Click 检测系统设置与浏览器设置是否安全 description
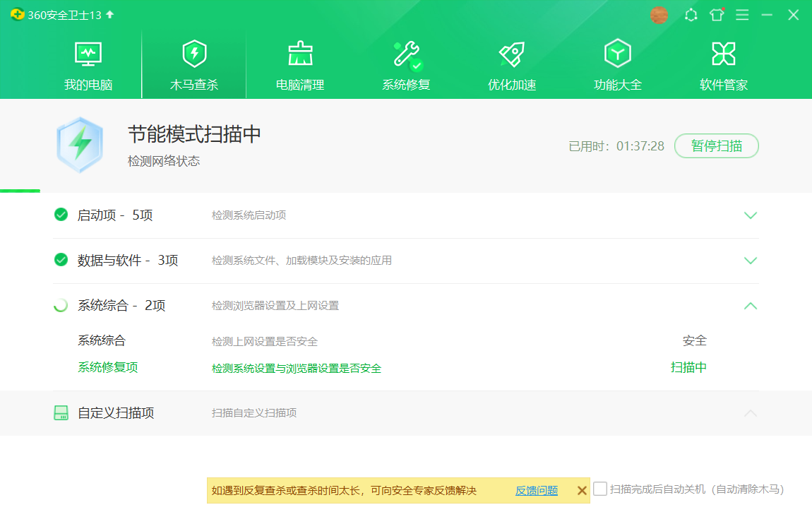Screen dimensions: 812x512 [297, 368]
